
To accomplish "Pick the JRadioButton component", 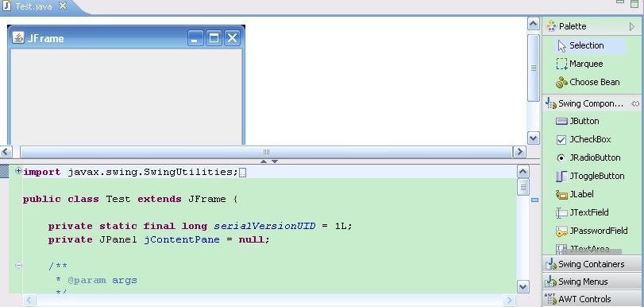I will point(588,157).
